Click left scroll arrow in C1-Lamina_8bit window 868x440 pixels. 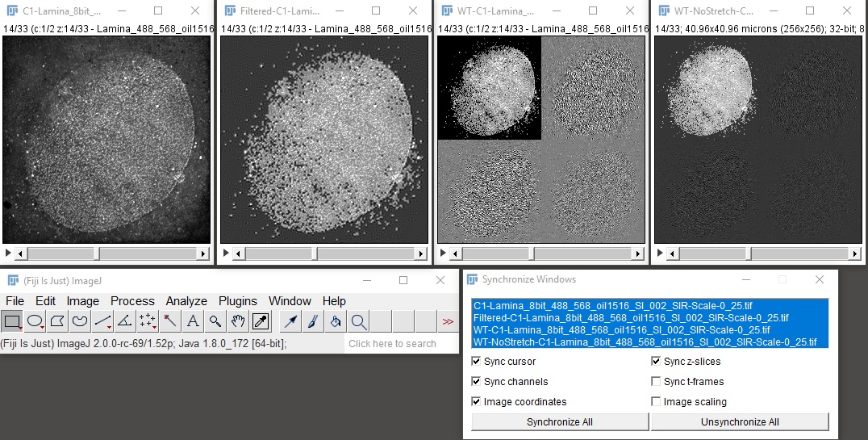pos(21,254)
